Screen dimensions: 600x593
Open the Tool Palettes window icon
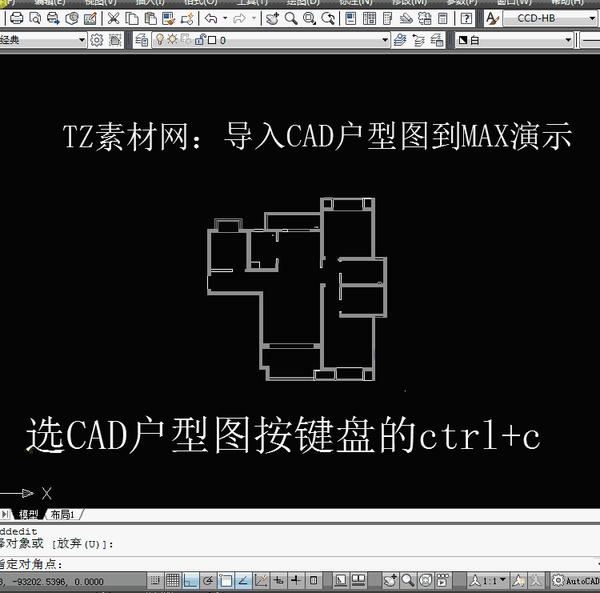tap(388, 18)
